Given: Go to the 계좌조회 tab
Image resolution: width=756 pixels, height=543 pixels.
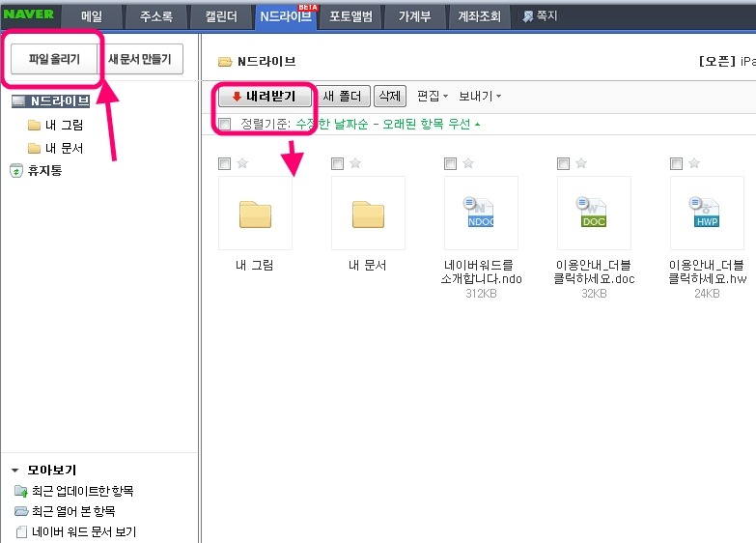Looking at the screenshot, I should (x=479, y=16).
